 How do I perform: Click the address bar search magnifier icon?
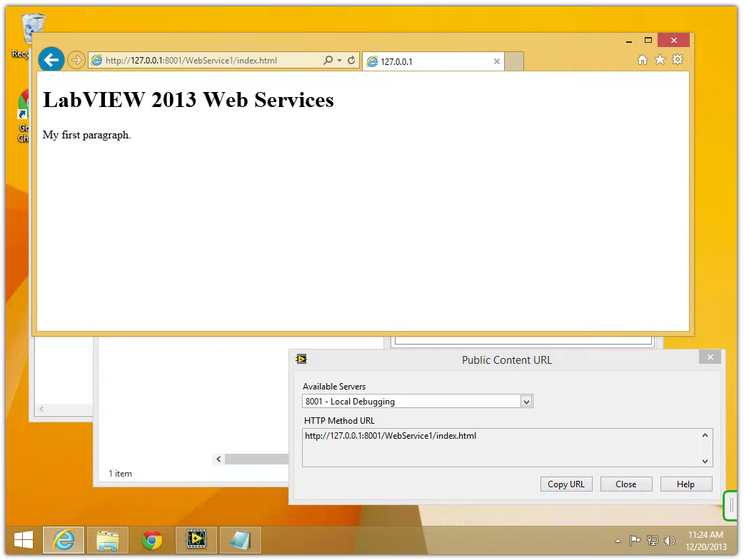(328, 61)
